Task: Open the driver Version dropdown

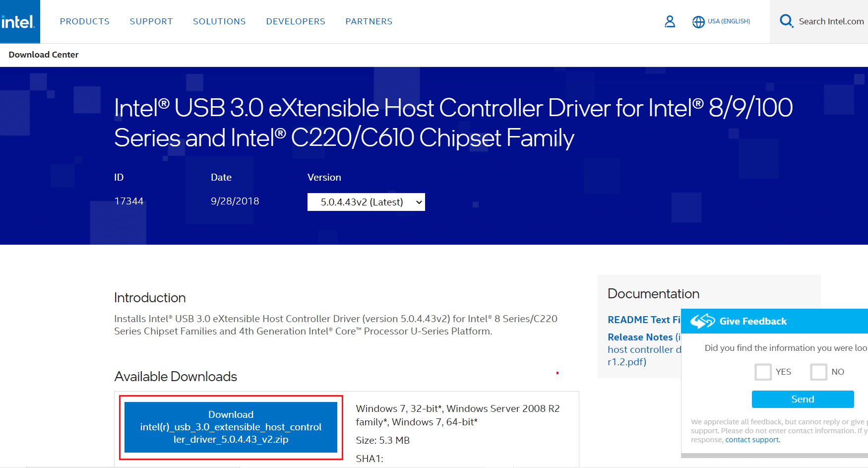Action: tap(366, 201)
